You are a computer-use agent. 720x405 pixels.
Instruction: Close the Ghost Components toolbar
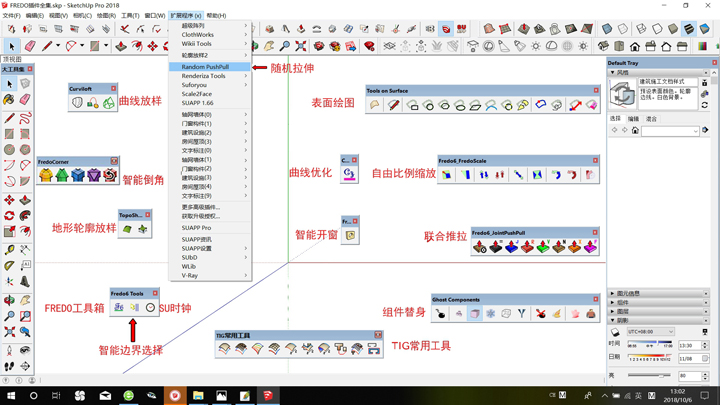pyautogui.click(x=596, y=299)
